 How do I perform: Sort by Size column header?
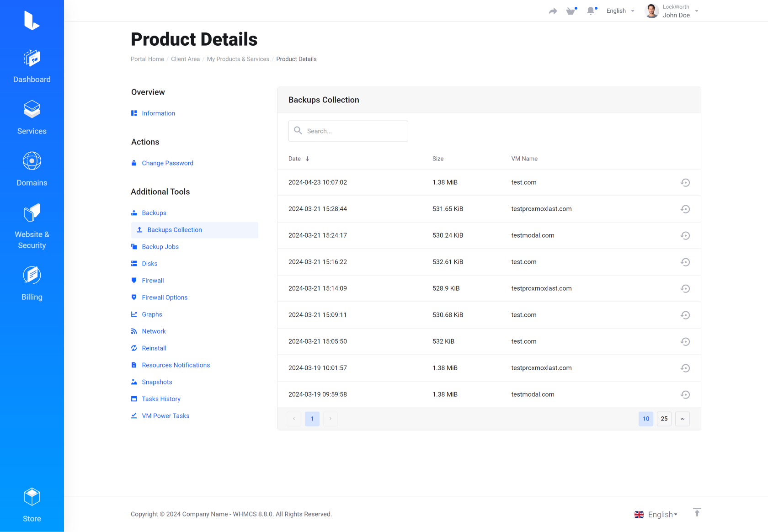(438, 159)
